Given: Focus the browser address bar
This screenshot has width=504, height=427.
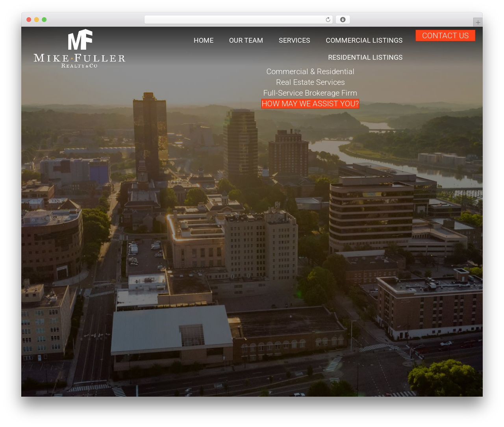Looking at the screenshot, I should [239, 20].
